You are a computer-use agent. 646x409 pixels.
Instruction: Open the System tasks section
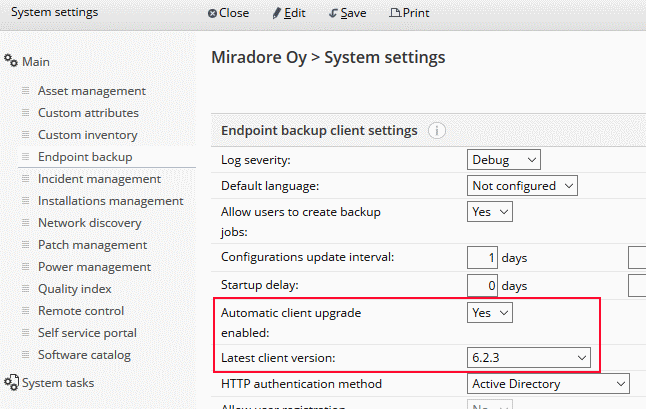coord(58,383)
